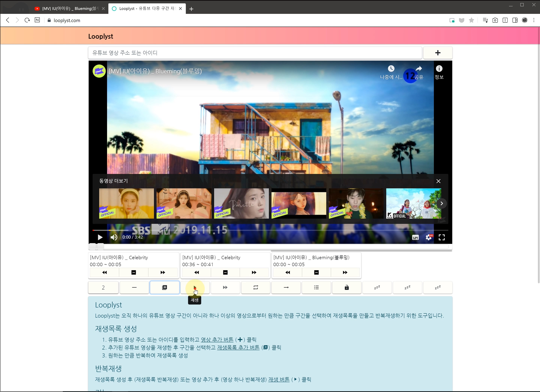
Task: Click the first sleep timer zzz button
Action: 377,287
